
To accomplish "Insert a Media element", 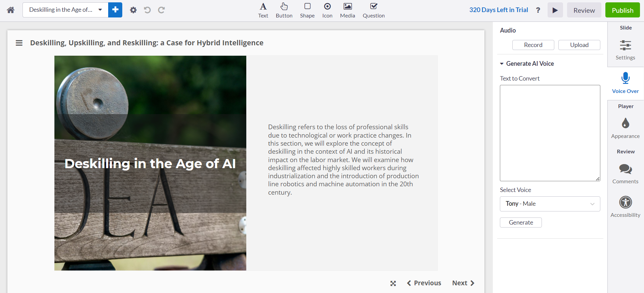I will tap(347, 10).
